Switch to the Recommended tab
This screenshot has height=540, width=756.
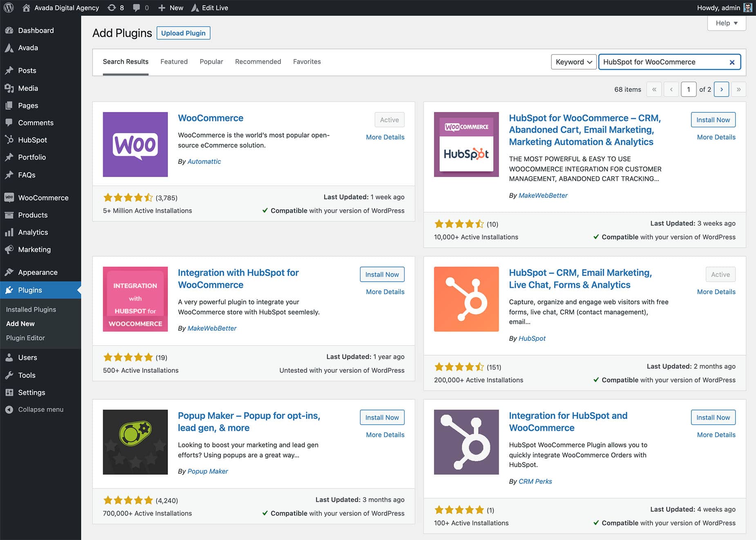[258, 62]
